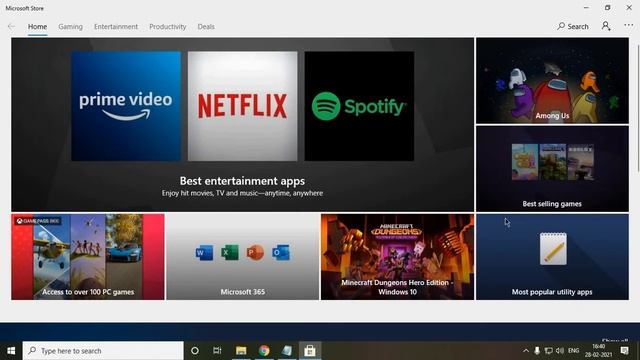Click the Best entertainment apps heading
The width and height of the screenshot is (640, 360).
(242, 181)
